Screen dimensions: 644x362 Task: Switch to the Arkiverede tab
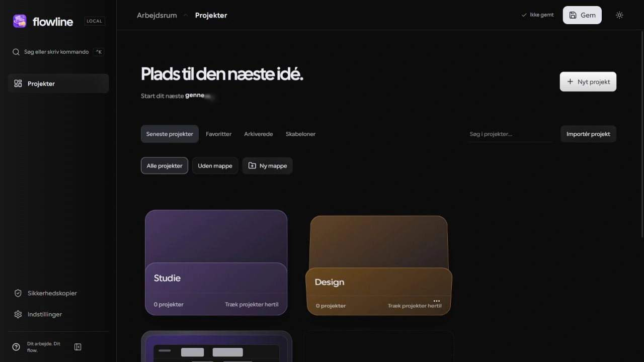coord(259,134)
